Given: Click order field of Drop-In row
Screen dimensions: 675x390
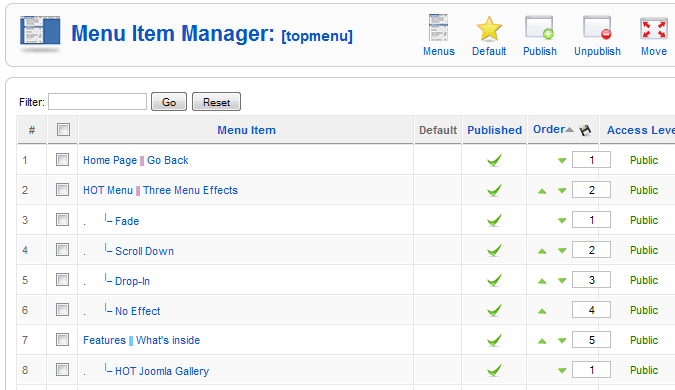Looking at the screenshot, I should tap(591, 280).
